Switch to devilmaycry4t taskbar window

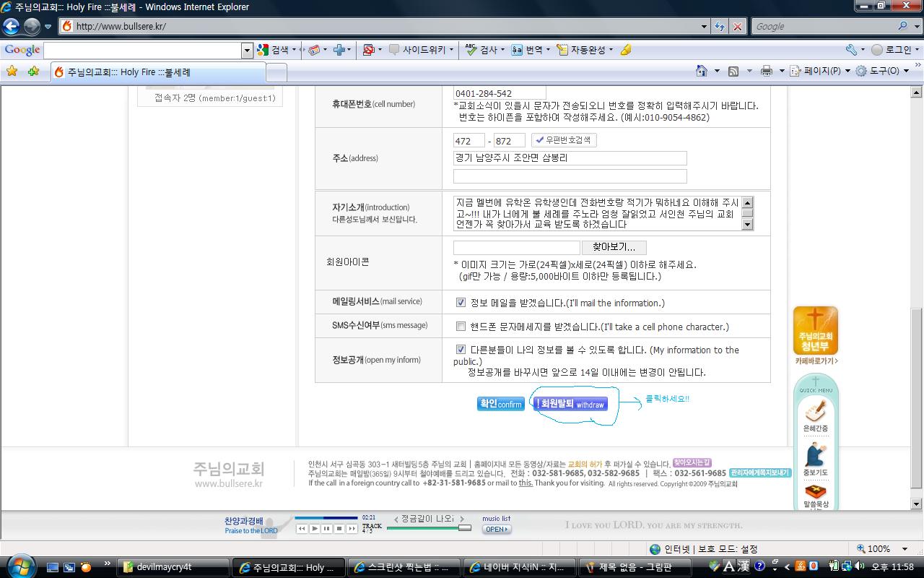[x=173, y=567]
